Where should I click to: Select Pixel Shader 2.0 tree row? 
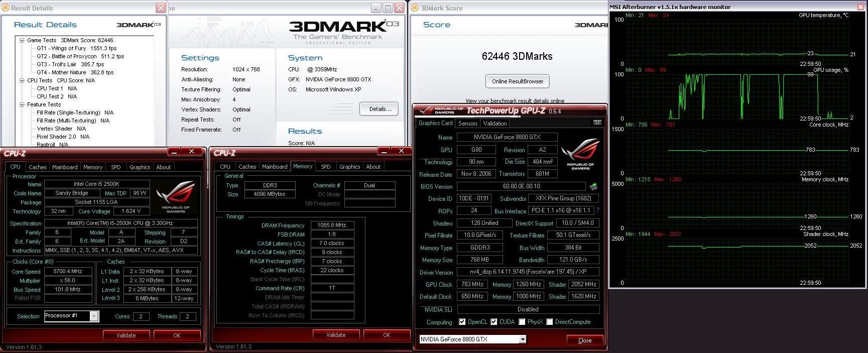(63, 137)
